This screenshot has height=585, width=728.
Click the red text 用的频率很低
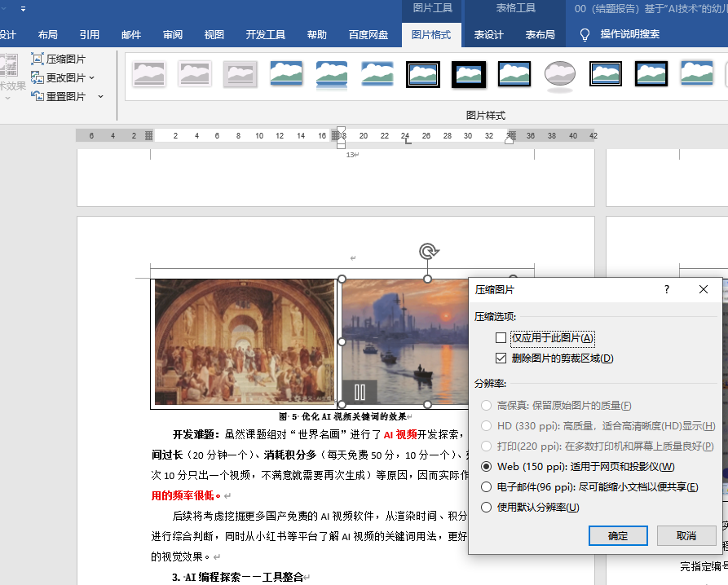(183, 495)
